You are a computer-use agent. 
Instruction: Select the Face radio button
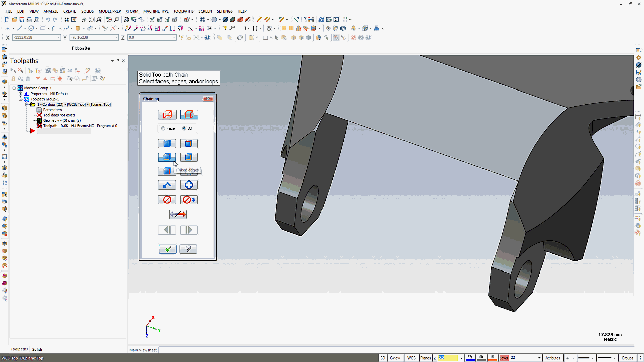[163, 129]
